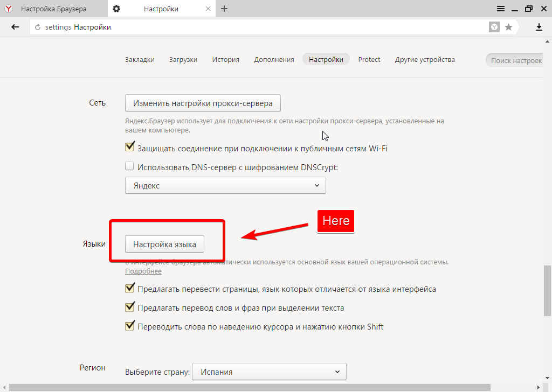This screenshot has height=392, width=552.
Task: Click the Protect shield icon in address bar
Action: 494,27
